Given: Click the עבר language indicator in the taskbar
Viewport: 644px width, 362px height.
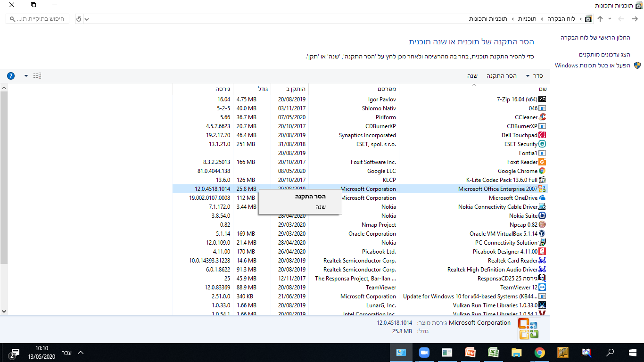Looking at the screenshot, I should (67, 353).
